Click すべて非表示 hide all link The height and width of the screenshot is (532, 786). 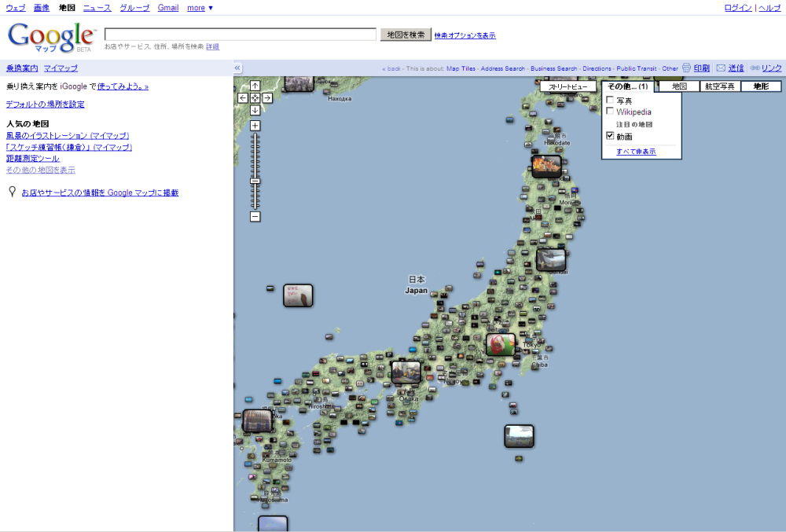point(636,152)
